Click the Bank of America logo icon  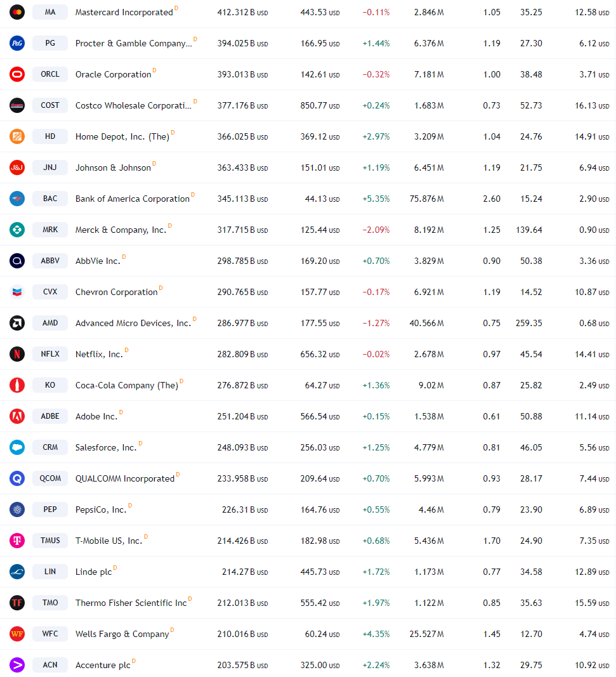[x=17, y=199]
